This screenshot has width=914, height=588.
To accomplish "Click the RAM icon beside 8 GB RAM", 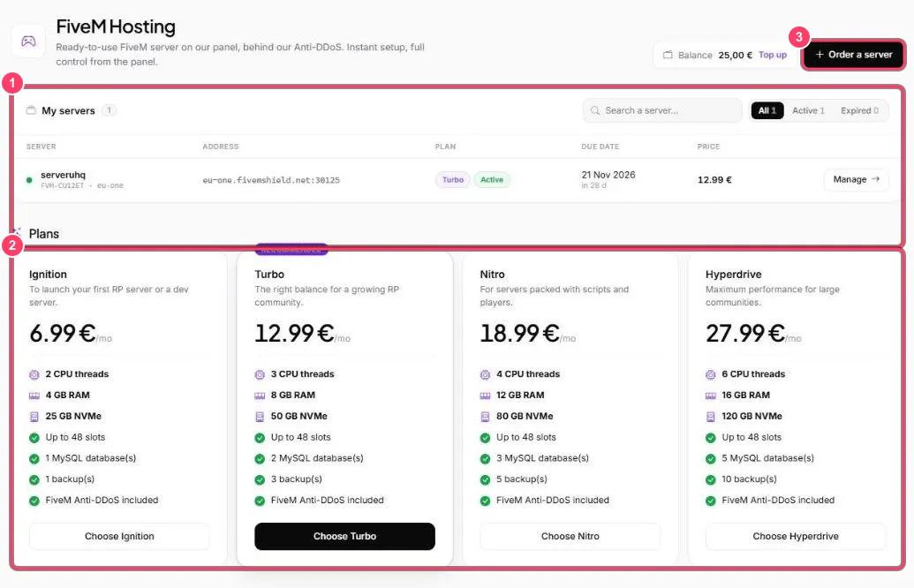I will point(260,396).
